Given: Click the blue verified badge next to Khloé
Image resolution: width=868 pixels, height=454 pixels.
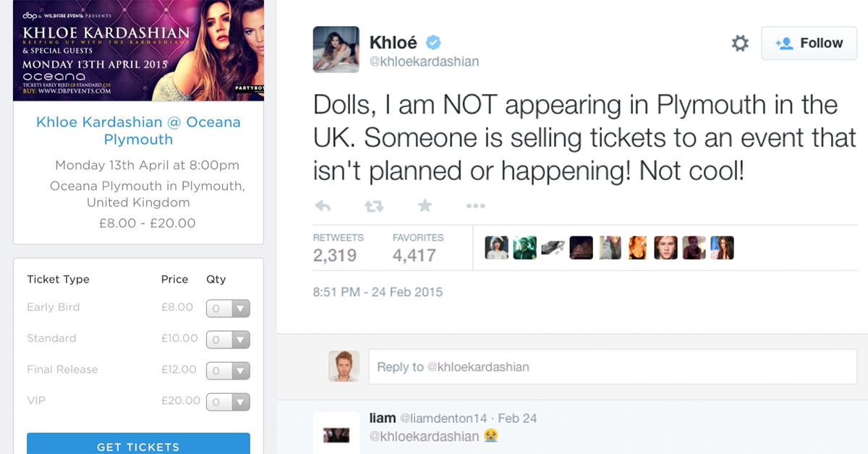Looking at the screenshot, I should pos(433,42).
